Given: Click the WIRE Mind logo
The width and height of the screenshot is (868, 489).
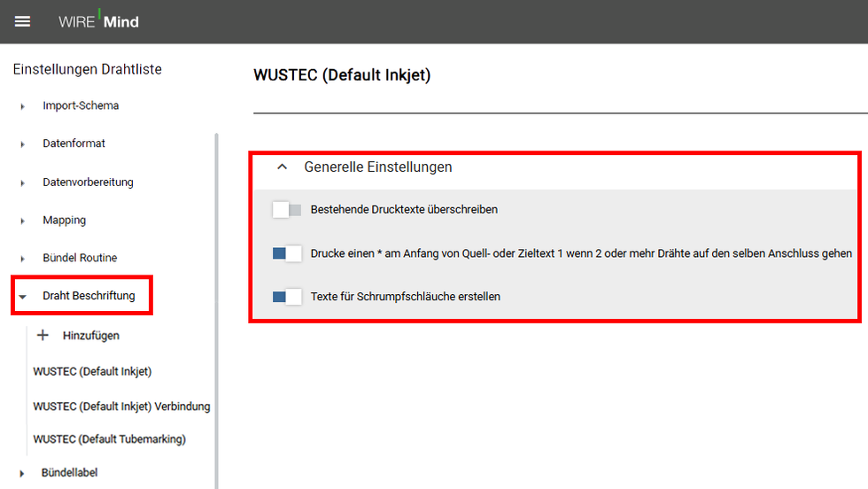Looking at the screenshot, I should 98,21.
